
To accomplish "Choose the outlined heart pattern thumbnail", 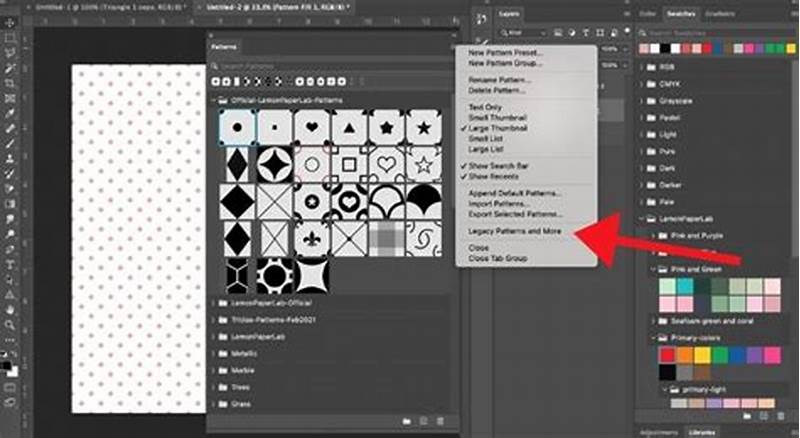I will tap(386, 164).
